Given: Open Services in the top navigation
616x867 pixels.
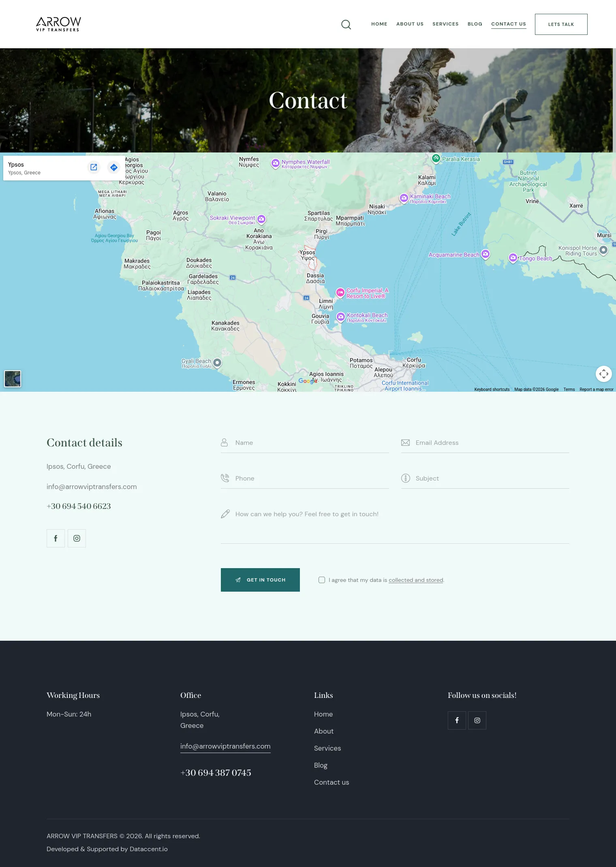Looking at the screenshot, I should point(445,24).
